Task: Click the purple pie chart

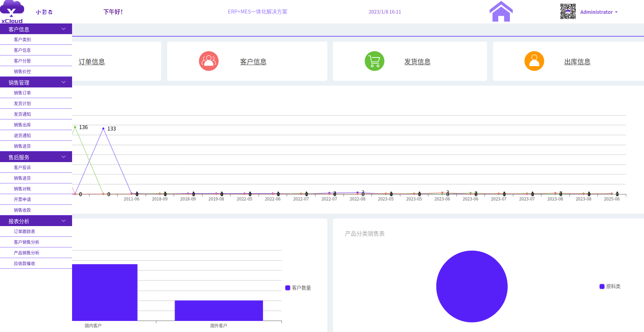Action: [472, 287]
